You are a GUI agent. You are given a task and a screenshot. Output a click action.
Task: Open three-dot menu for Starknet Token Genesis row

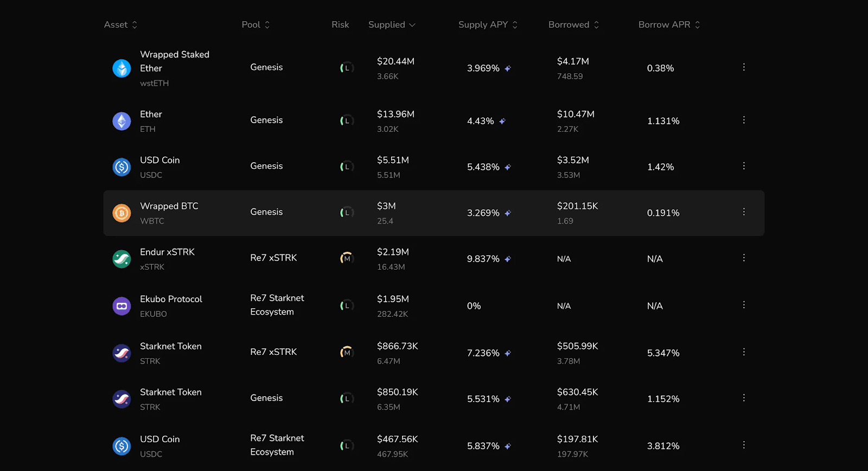coord(744,398)
